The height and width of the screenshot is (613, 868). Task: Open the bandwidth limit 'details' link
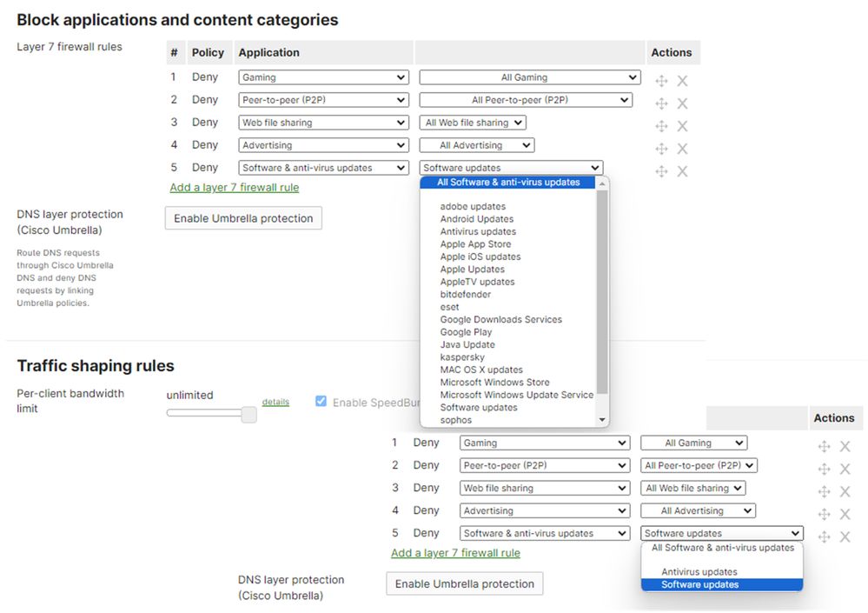pyautogui.click(x=275, y=402)
